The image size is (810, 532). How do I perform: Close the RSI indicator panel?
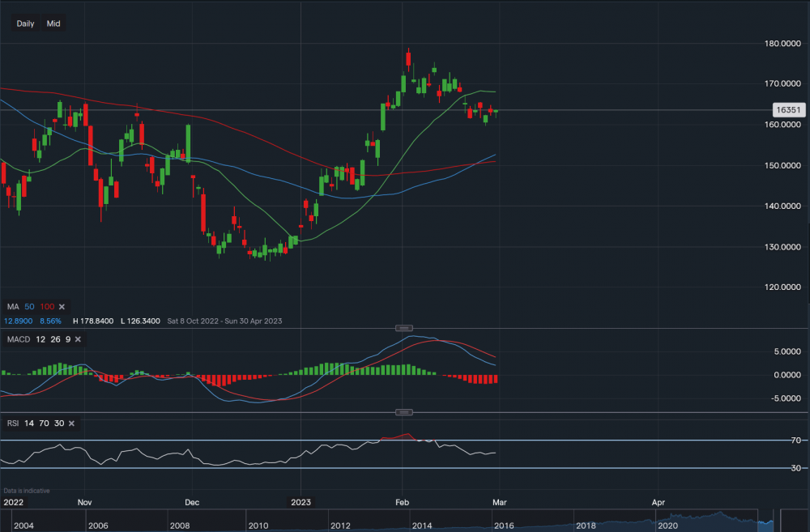71,423
